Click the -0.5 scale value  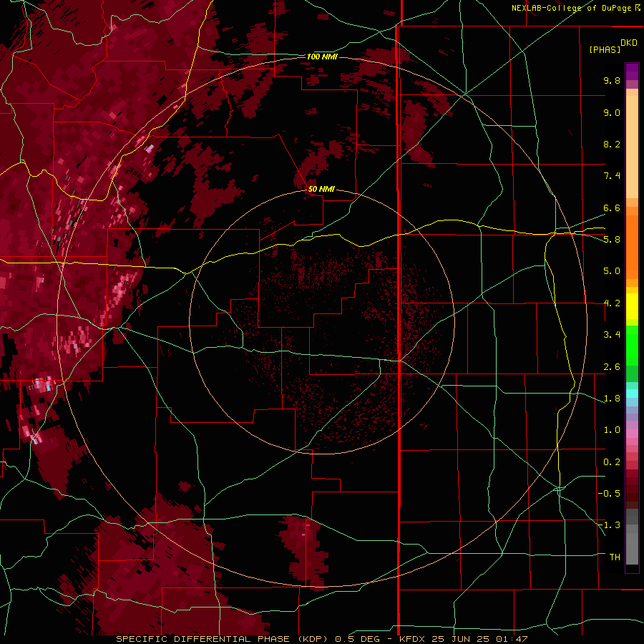(x=609, y=494)
